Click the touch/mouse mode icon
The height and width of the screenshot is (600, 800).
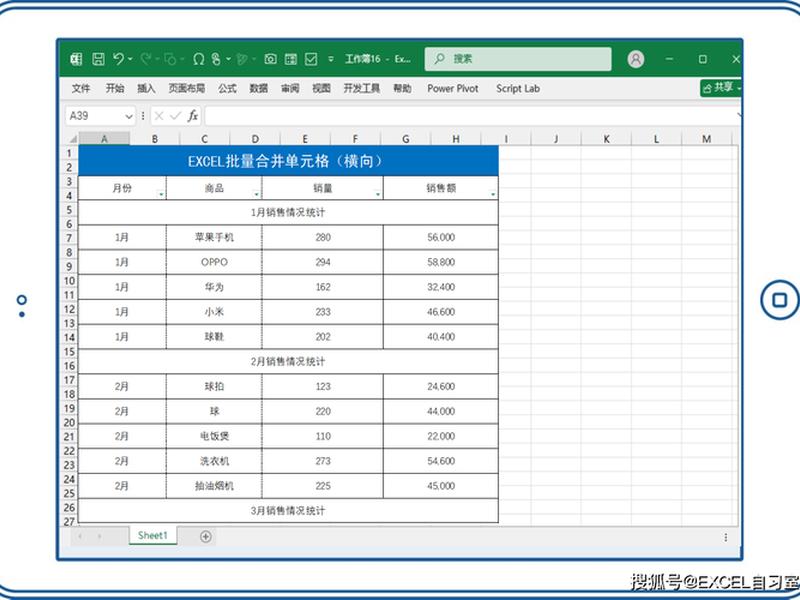216,59
